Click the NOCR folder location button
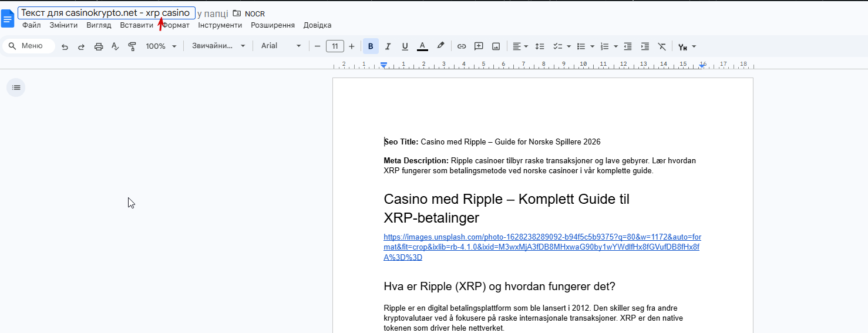This screenshot has width=868, height=333. (249, 14)
